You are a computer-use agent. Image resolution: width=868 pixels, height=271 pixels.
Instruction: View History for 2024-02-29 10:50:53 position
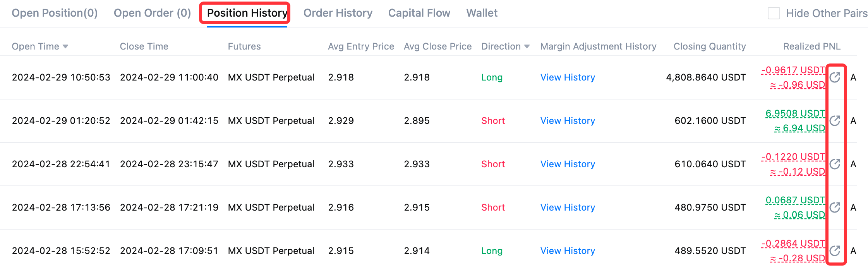[568, 77]
